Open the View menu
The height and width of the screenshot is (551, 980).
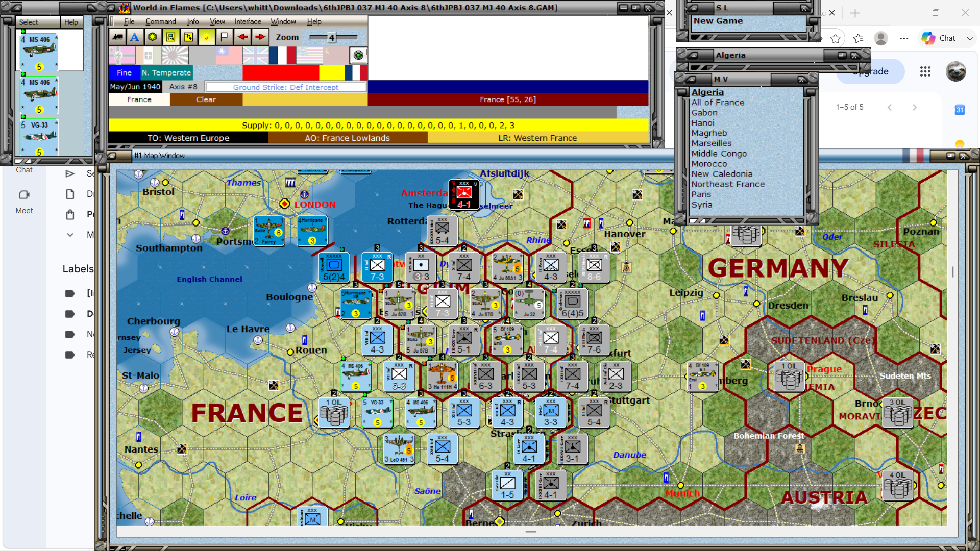217,21
